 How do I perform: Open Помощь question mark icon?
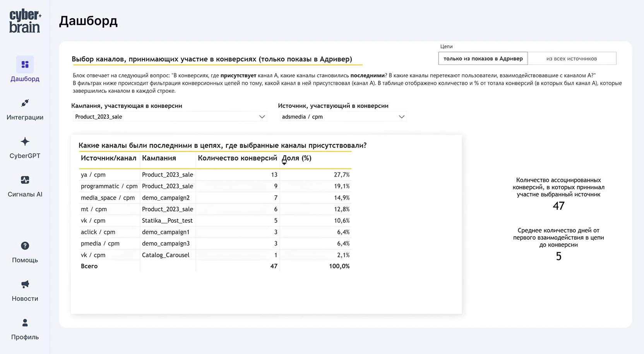[25, 246]
